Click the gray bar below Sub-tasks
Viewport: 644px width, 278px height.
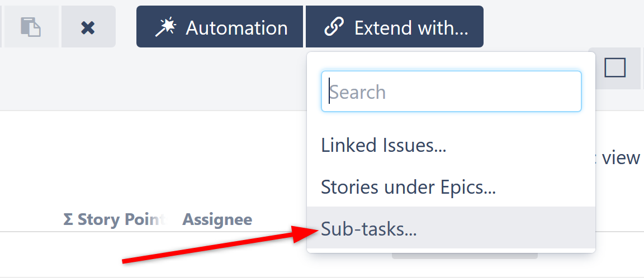pos(464,256)
